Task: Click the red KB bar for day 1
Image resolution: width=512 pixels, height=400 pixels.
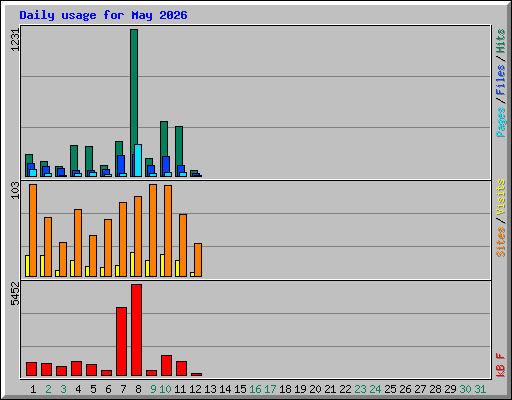Action: tap(31, 369)
